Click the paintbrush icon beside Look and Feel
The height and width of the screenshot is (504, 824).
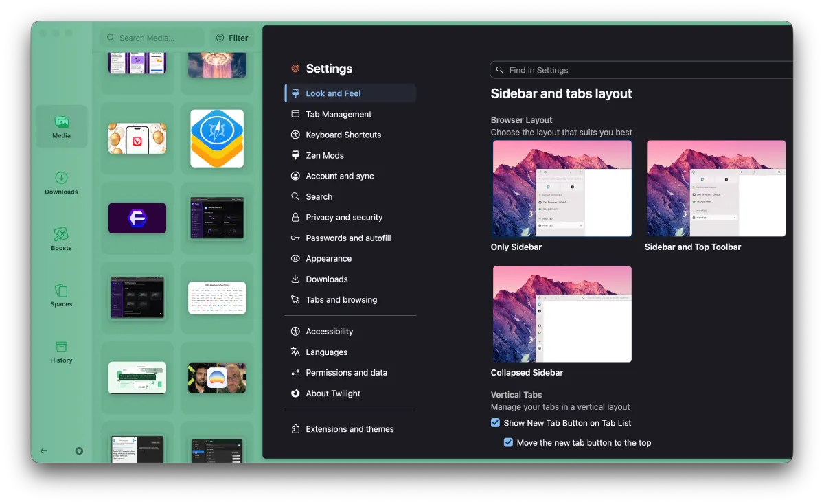pos(295,93)
